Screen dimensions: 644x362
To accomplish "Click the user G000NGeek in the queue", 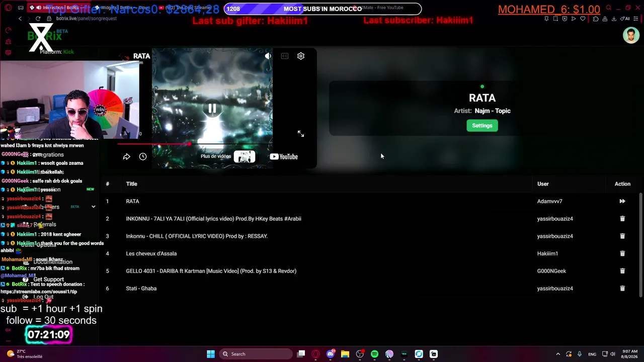I will tap(551, 271).
